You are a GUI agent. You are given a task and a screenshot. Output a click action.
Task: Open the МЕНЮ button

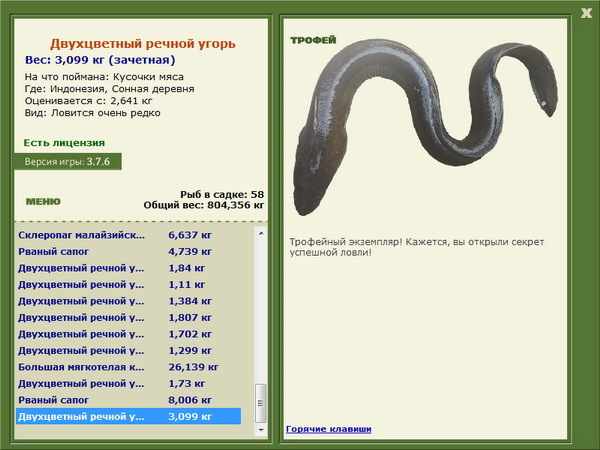(43, 202)
